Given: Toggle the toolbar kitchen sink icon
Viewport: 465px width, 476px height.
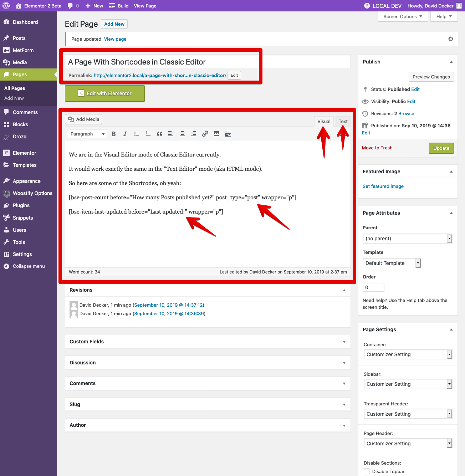Looking at the screenshot, I should coord(228,134).
